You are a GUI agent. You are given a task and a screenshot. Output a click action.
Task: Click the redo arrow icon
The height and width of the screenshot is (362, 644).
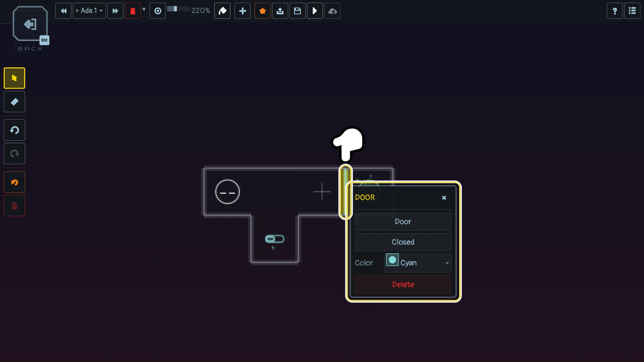point(14,154)
